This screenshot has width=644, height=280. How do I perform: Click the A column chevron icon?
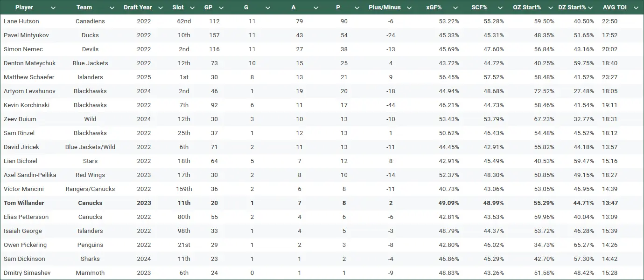pyautogui.click(x=315, y=8)
